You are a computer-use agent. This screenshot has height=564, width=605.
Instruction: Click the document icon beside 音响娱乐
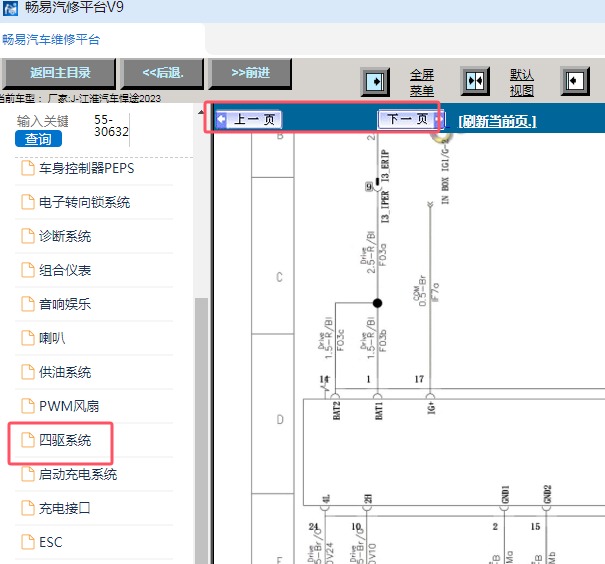[28, 304]
